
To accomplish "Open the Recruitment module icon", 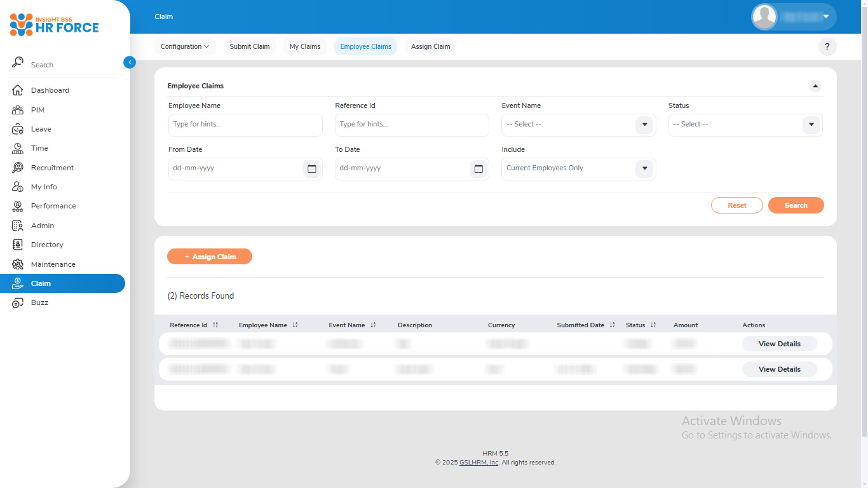I will [x=18, y=168].
